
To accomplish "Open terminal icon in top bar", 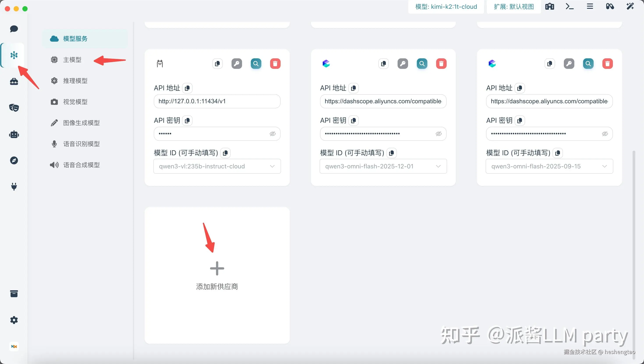I will [570, 7].
